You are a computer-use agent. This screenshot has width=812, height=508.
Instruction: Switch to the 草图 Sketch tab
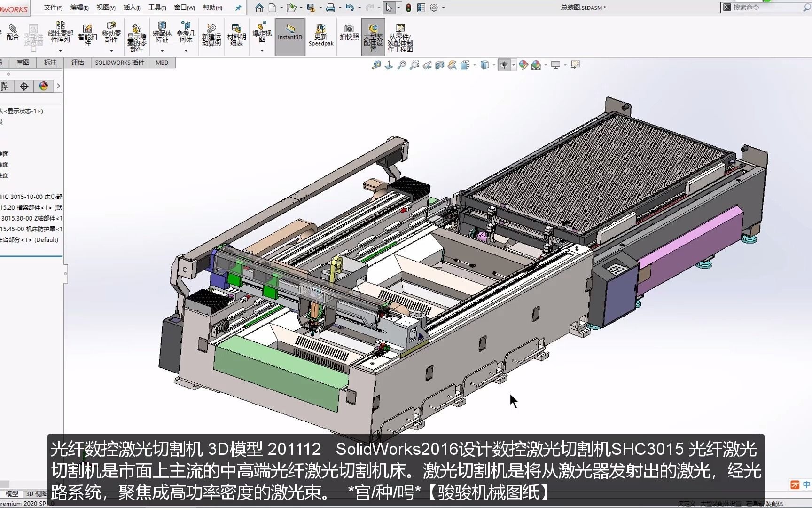(23, 63)
